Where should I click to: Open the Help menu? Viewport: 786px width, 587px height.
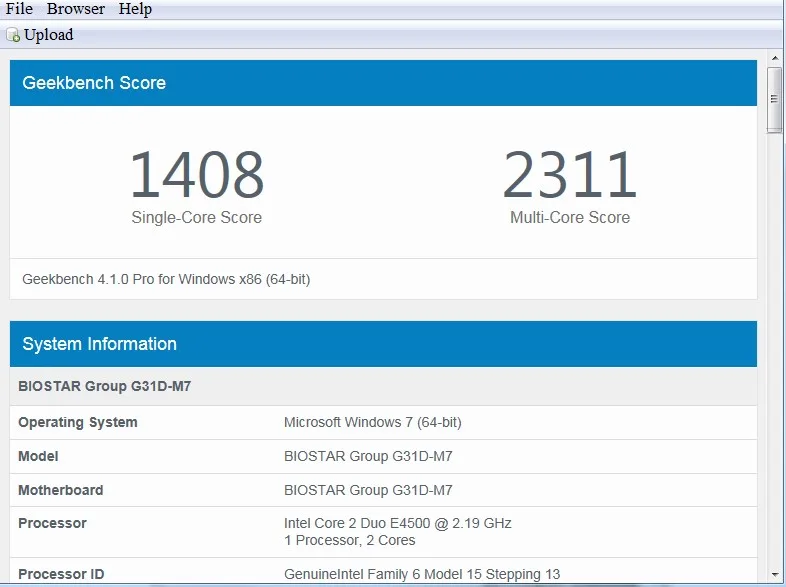[135, 9]
